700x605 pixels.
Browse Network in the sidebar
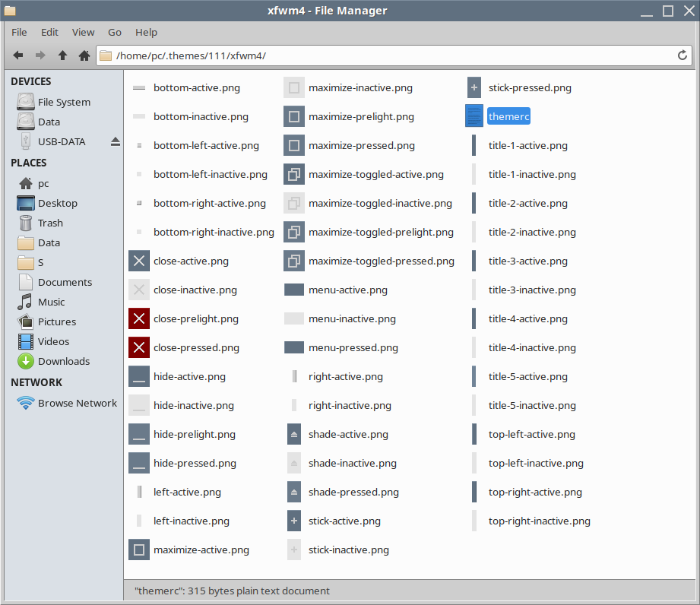click(77, 403)
